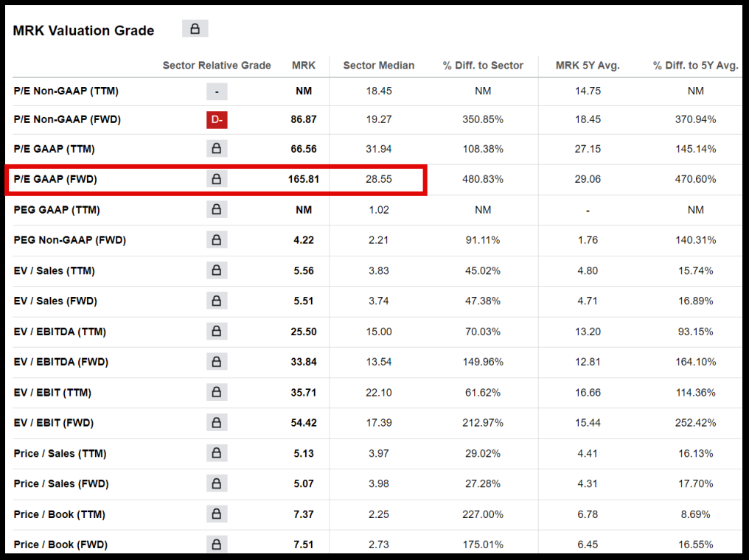Click the sector median value 31.94
The width and height of the screenshot is (749, 560).
[379, 149]
